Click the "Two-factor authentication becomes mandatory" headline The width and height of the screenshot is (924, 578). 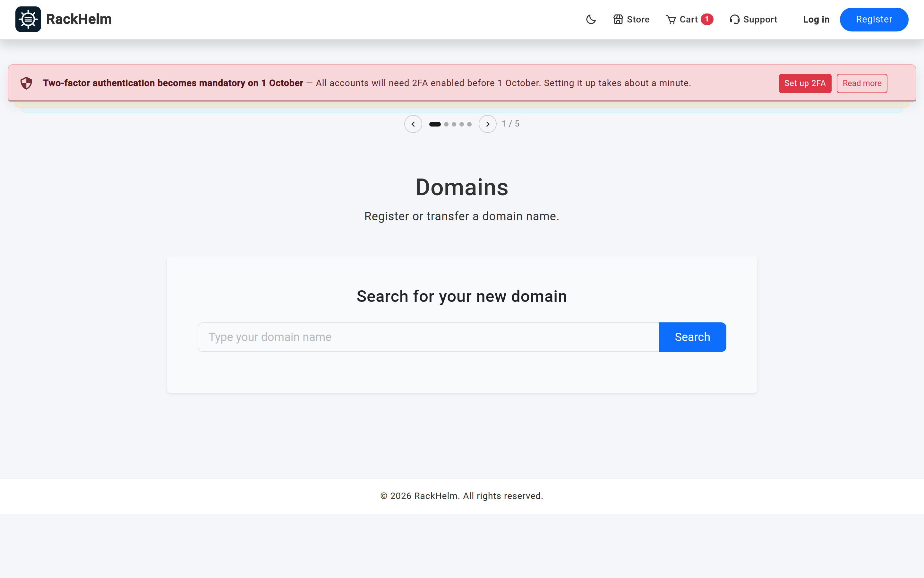pos(173,83)
